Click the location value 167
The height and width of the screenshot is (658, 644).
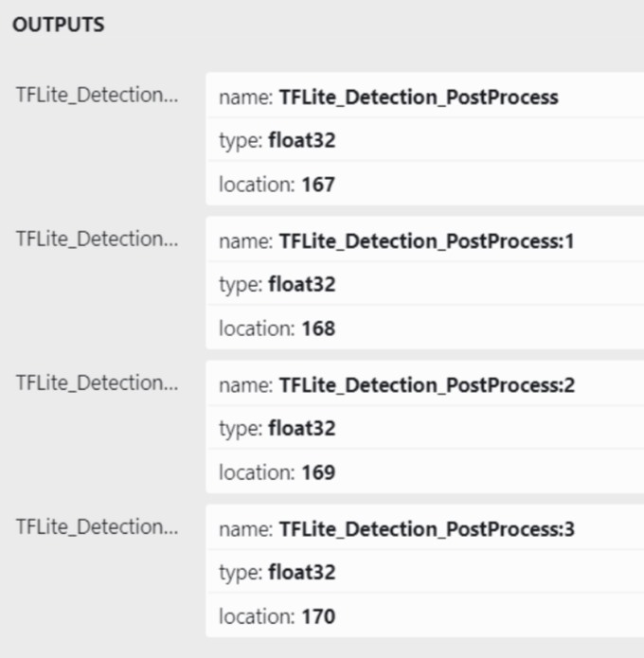click(x=318, y=185)
